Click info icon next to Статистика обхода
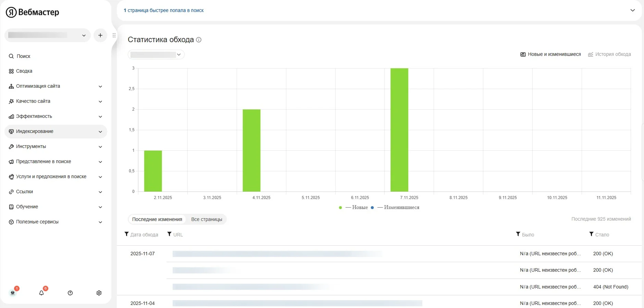This screenshot has height=308, width=644. click(199, 40)
